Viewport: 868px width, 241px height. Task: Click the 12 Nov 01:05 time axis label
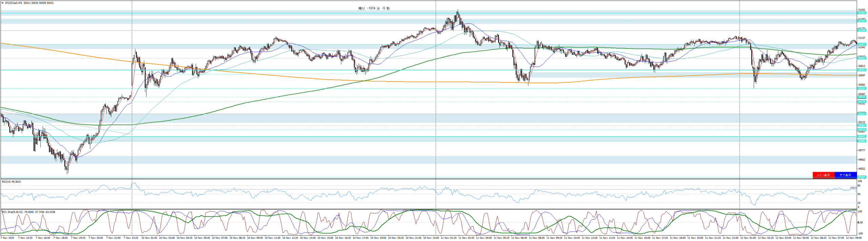tap(748, 238)
